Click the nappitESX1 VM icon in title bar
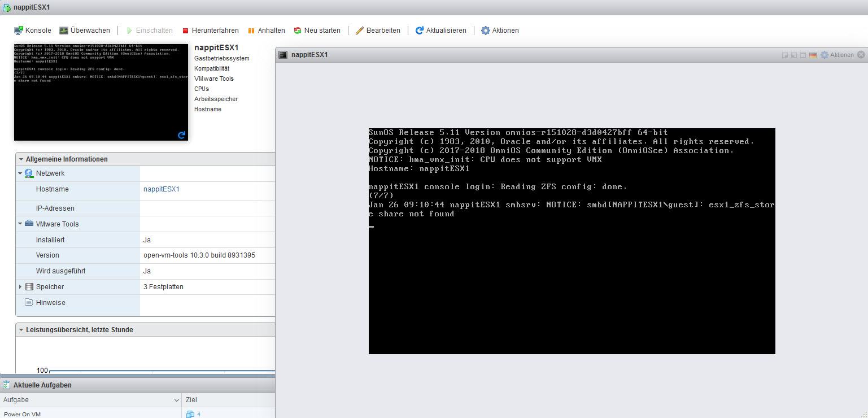868x418 pixels. [x=6, y=7]
